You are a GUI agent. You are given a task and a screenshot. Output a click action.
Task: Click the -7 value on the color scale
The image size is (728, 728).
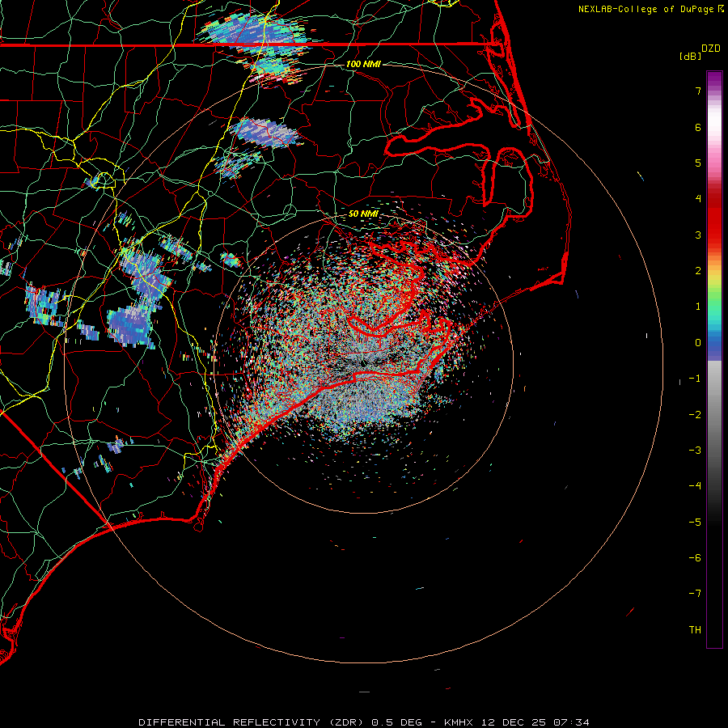point(695,594)
